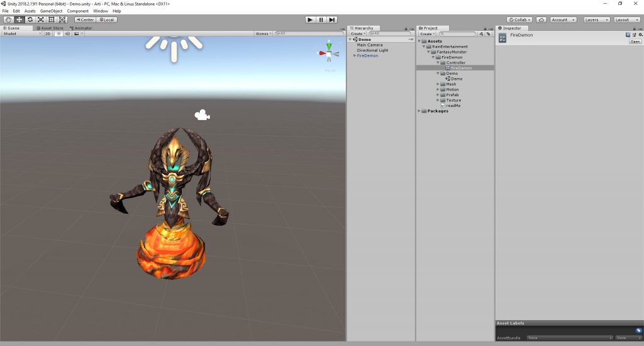This screenshot has height=346, width=644.
Task: Click the Search by Type icon in Project
Action: 481,34
